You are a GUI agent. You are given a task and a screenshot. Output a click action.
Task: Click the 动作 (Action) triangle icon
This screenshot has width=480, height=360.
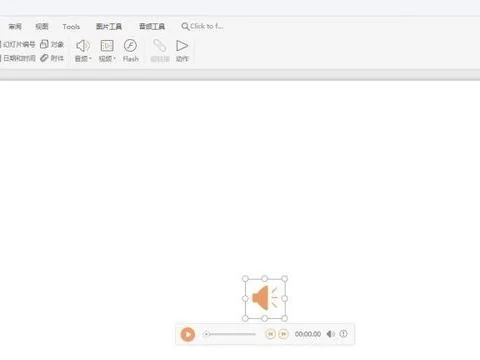182,46
